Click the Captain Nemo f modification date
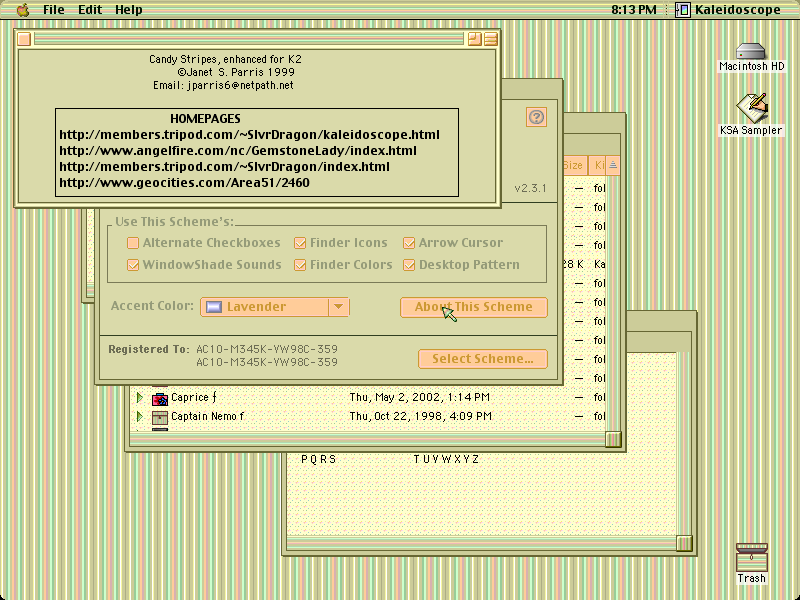The width and height of the screenshot is (800, 600). click(420, 416)
